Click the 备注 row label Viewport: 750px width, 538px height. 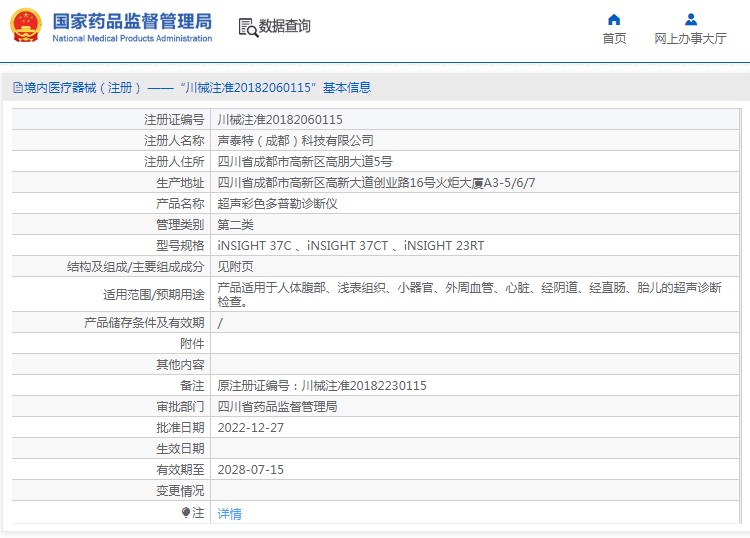click(192, 385)
